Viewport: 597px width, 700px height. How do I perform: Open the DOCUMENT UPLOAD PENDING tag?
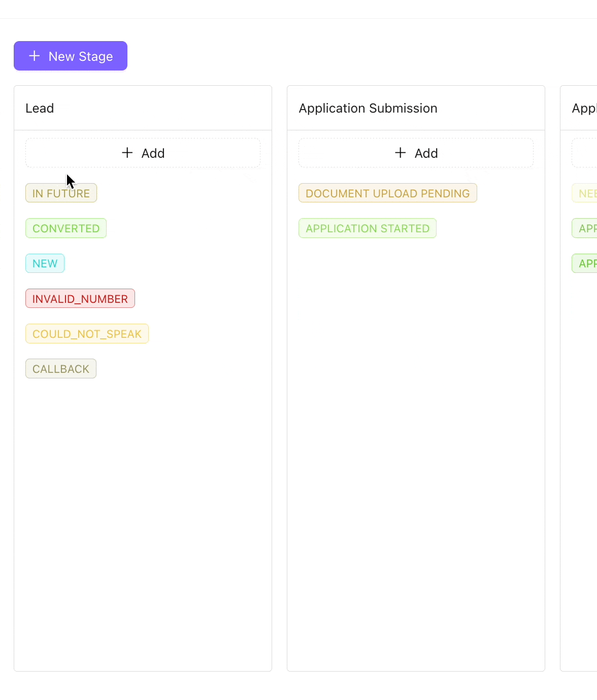point(387,193)
